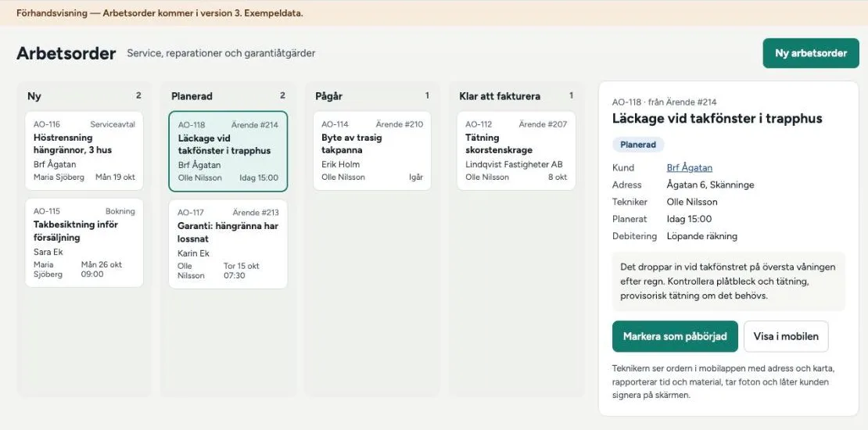The width and height of the screenshot is (868, 430).
Task: Click the Pågår column heading
Action: 328,96
